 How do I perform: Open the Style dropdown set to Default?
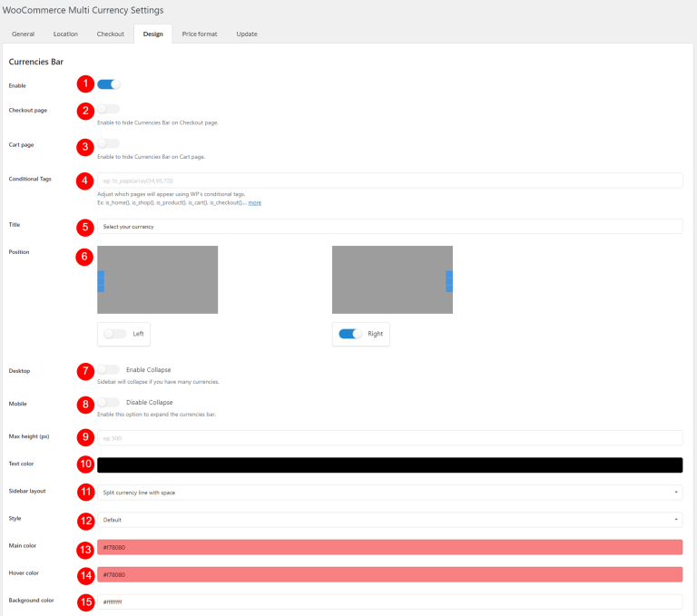click(389, 520)
